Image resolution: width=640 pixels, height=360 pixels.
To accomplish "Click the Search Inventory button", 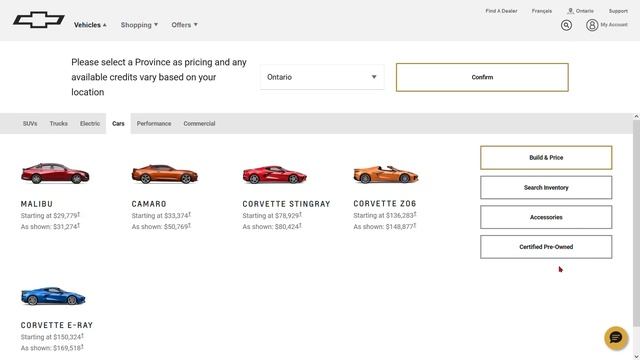I will coord(546,188).
